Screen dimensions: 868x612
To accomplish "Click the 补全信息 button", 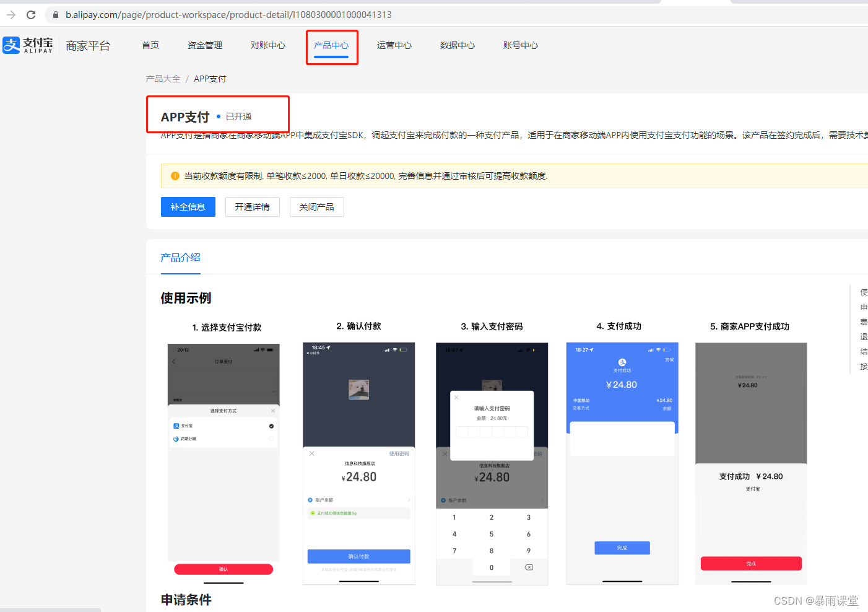I will click(x=188, y=207).
